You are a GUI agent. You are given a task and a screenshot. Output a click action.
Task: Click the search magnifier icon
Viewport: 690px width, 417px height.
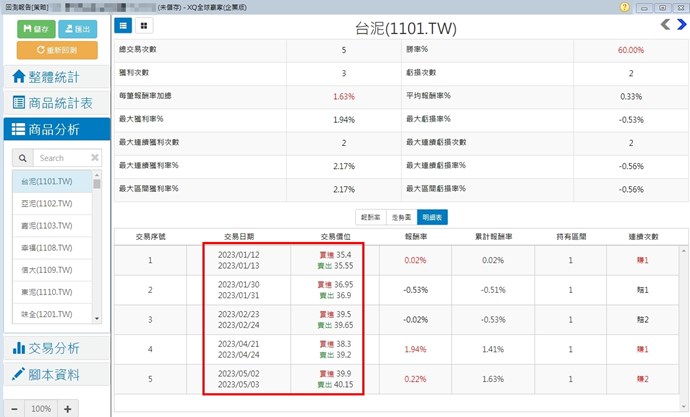click(x=22, y=158)
